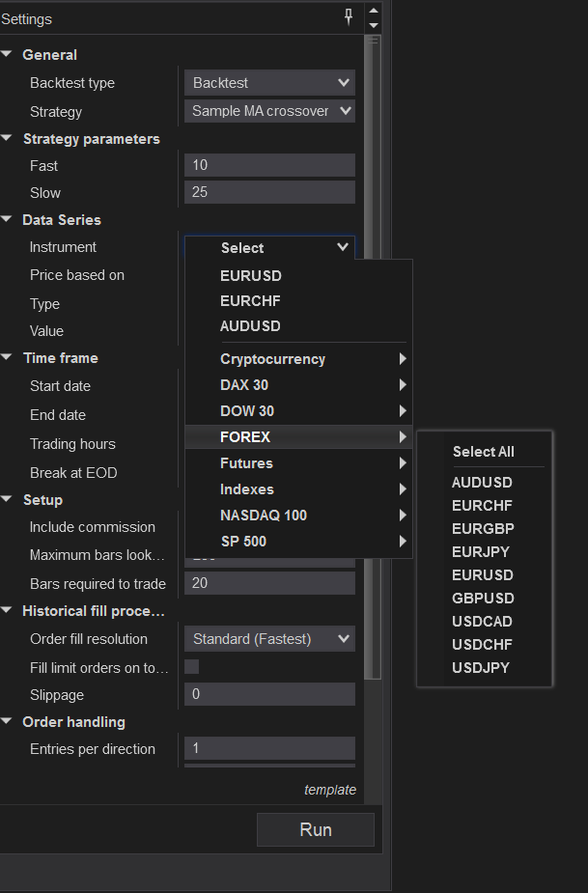Image resolution: width=588 pixels, height=893 pixels.
Task: Open Order fill resolution dropdown
Action: point(269,639)
